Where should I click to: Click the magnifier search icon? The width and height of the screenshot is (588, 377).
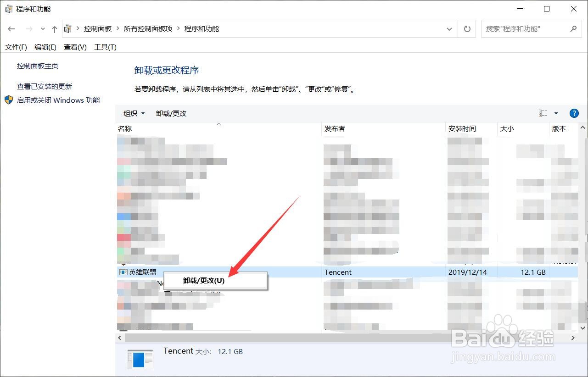pyautogui.click(x=573, y=29)
